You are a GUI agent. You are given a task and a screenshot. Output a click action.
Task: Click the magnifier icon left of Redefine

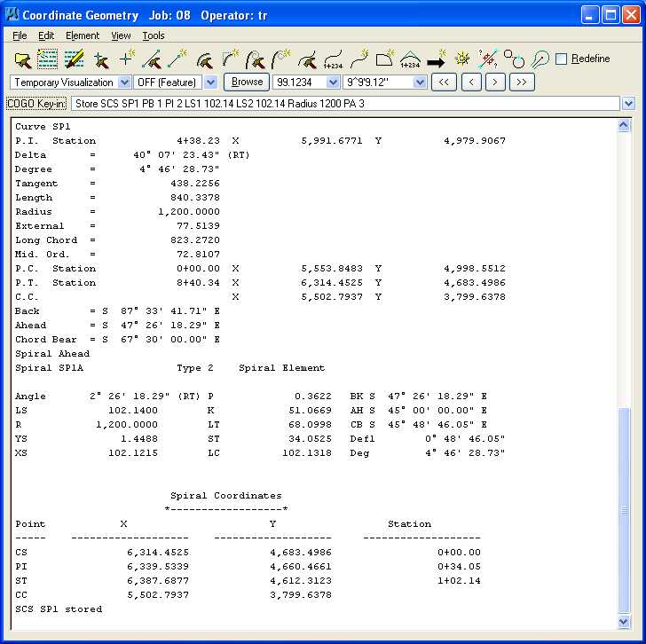540,60
